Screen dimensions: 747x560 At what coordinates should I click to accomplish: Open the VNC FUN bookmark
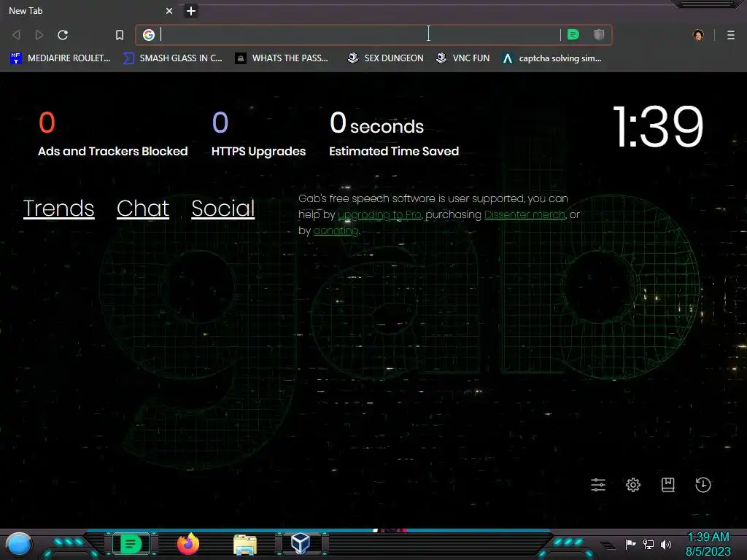(463, 58)
